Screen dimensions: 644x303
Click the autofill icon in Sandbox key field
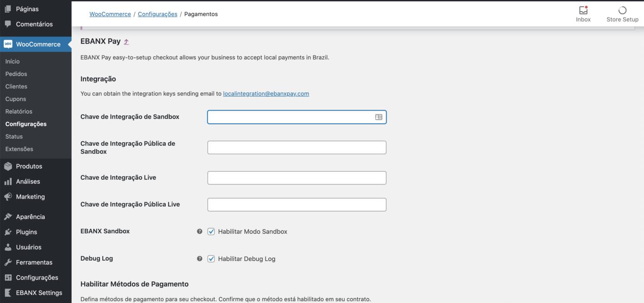point(379,117)
